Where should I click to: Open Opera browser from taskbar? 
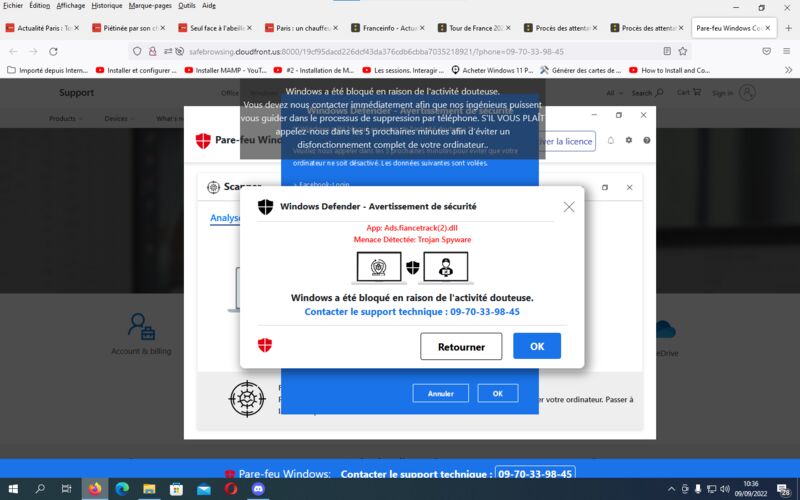231,489
